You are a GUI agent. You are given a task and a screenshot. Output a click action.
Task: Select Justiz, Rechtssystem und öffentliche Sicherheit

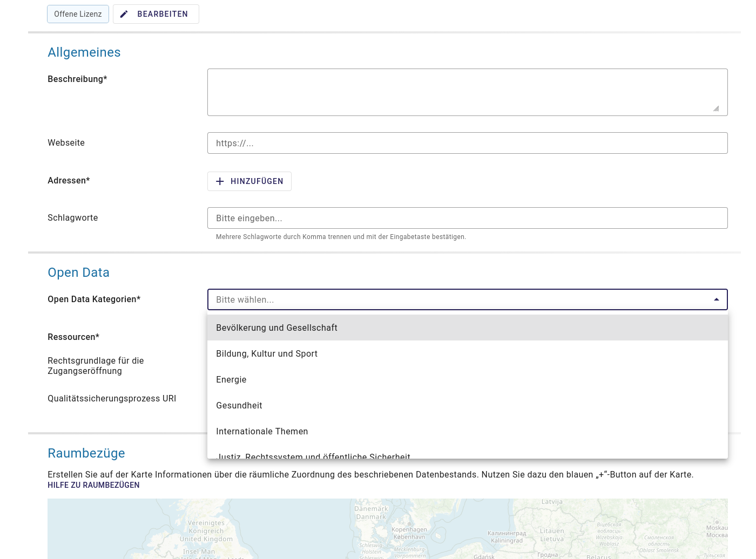[468, 452]
